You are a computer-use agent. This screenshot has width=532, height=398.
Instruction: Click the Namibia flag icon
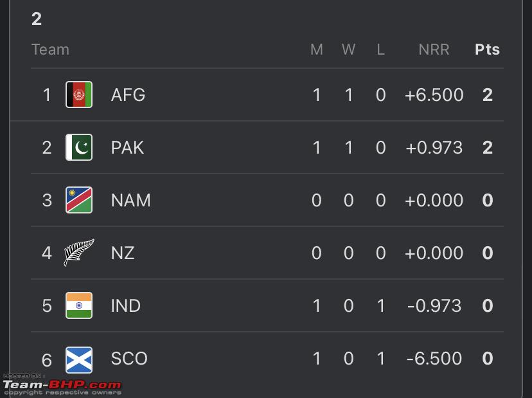tap(79, 200)
